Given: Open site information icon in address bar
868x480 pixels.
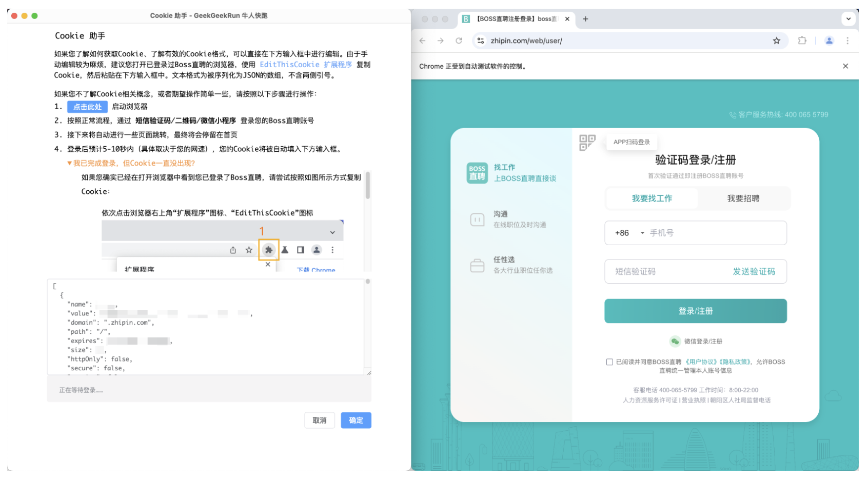Looking at the screenshot, I should coord(480,41).
